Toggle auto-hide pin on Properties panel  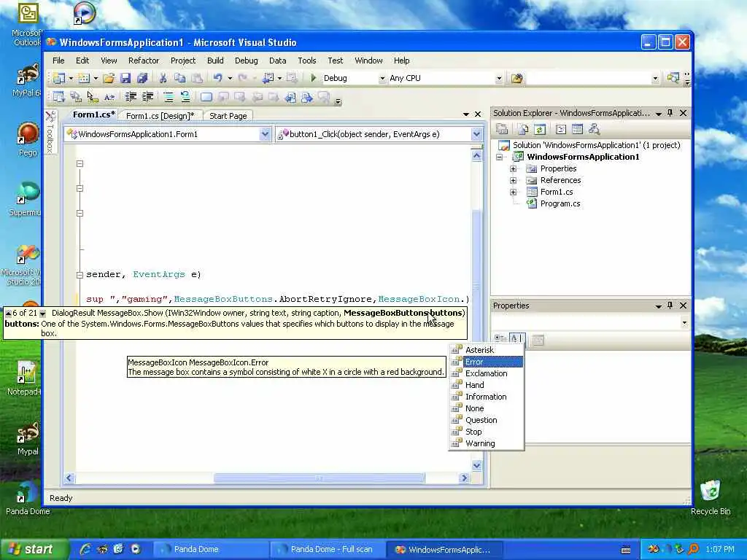[x=670, y=306]
